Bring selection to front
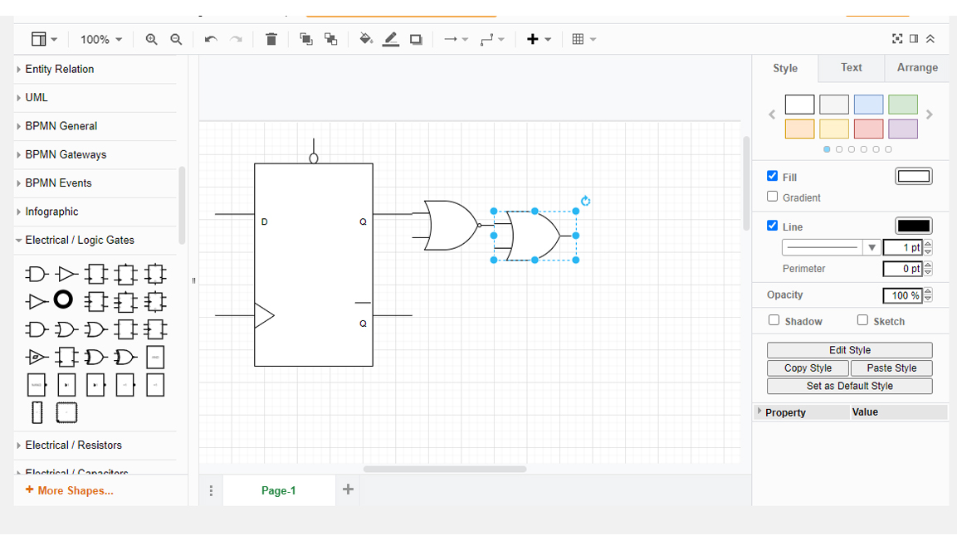 point(305,39)
